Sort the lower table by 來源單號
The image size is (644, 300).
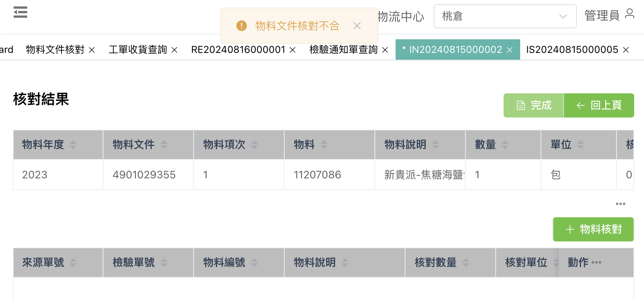73,263
